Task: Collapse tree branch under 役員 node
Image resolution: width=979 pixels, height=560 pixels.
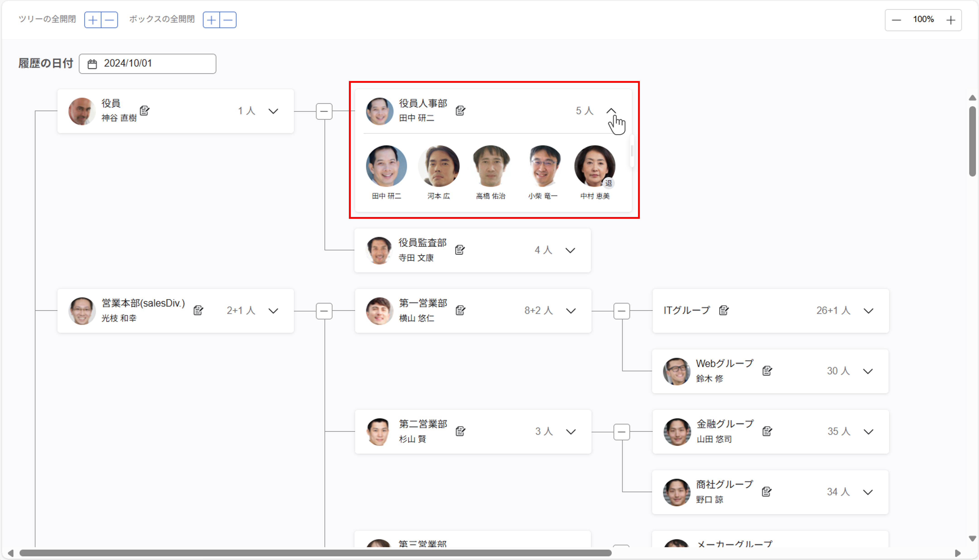Action: pos(324,112)
